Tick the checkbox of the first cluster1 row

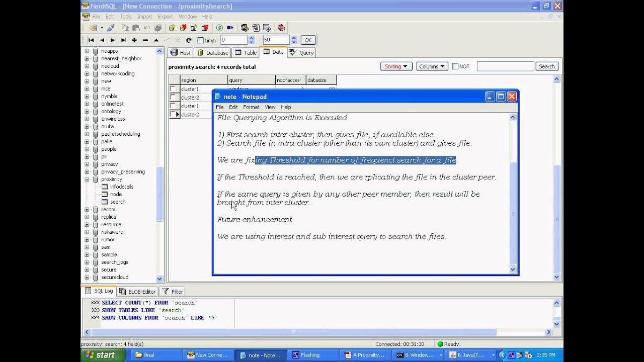tap(174, 89)
